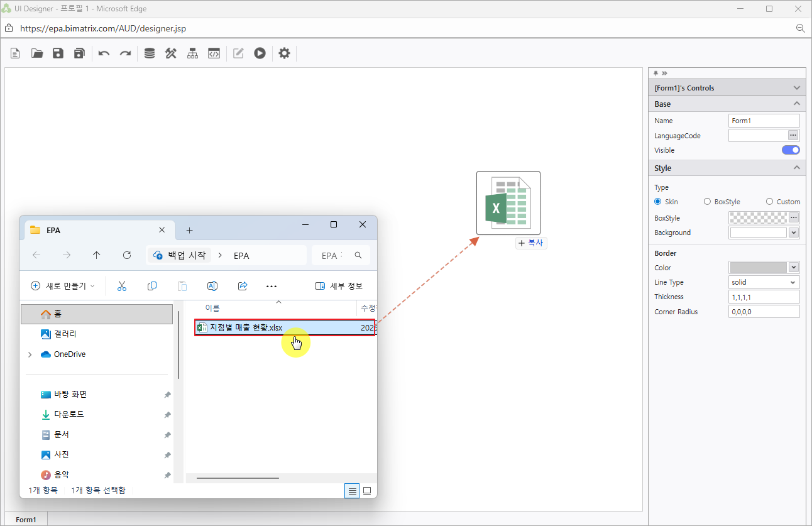Open a report with the folder icon
The image size is (812, 526).
(37, 53)
